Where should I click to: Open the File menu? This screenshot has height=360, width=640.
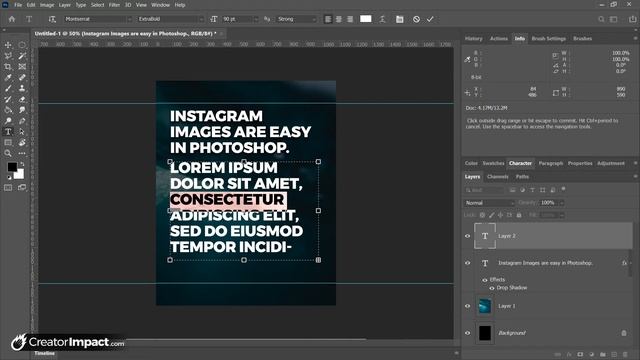click(18, 5)
